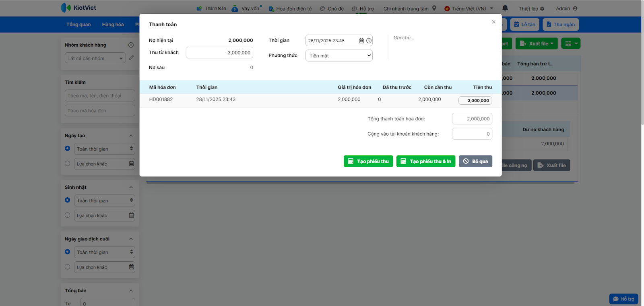Click the branch location pin icon
Viewport: 644px width, 306px height.
tap(434, 8)
